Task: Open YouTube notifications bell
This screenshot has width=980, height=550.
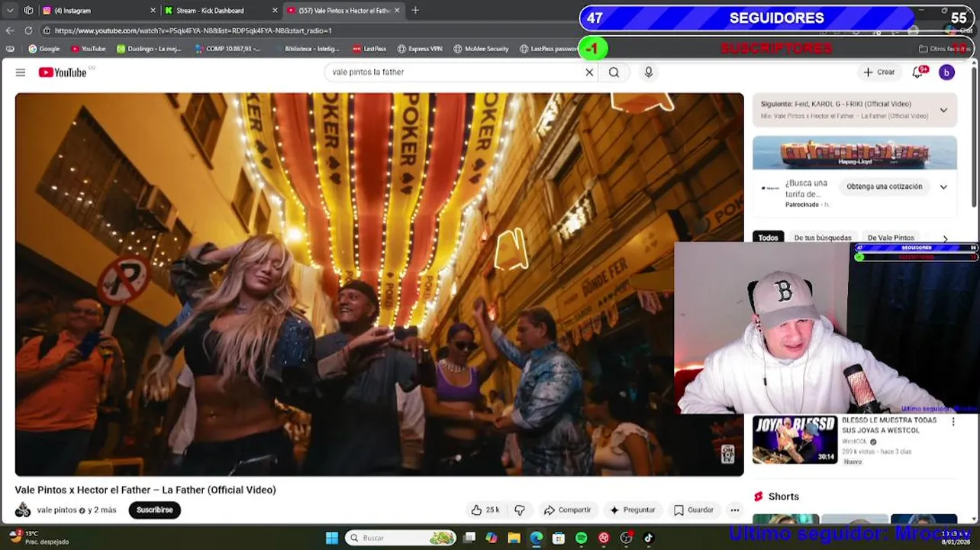Action: pyautogui.click(x=918, y=73)
